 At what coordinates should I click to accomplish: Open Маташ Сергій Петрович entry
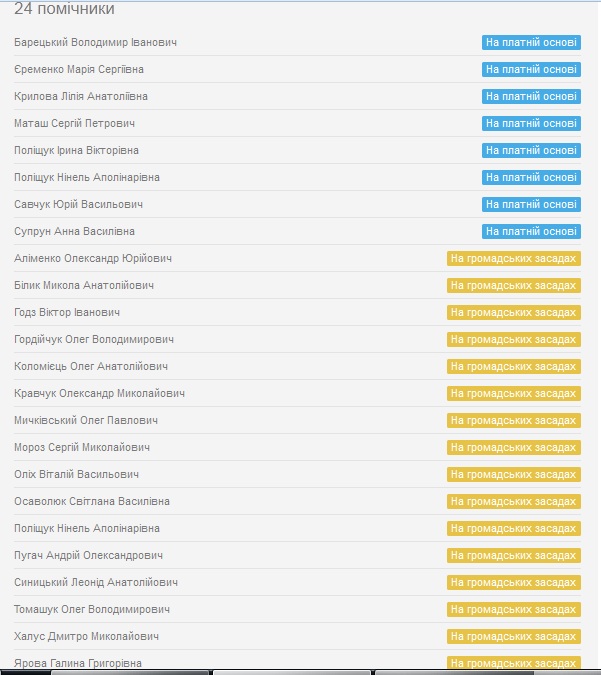[74, 124]
